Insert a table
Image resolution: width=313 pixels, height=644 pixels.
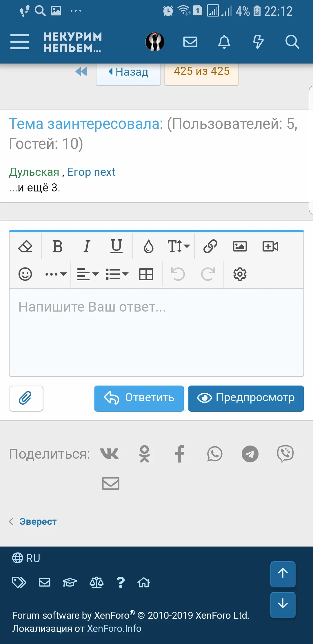click(146, 274)
